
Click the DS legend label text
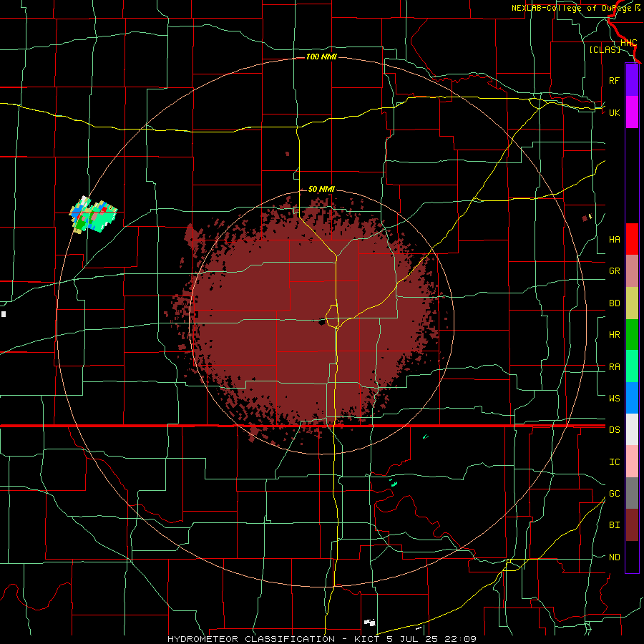pos(614,430)
